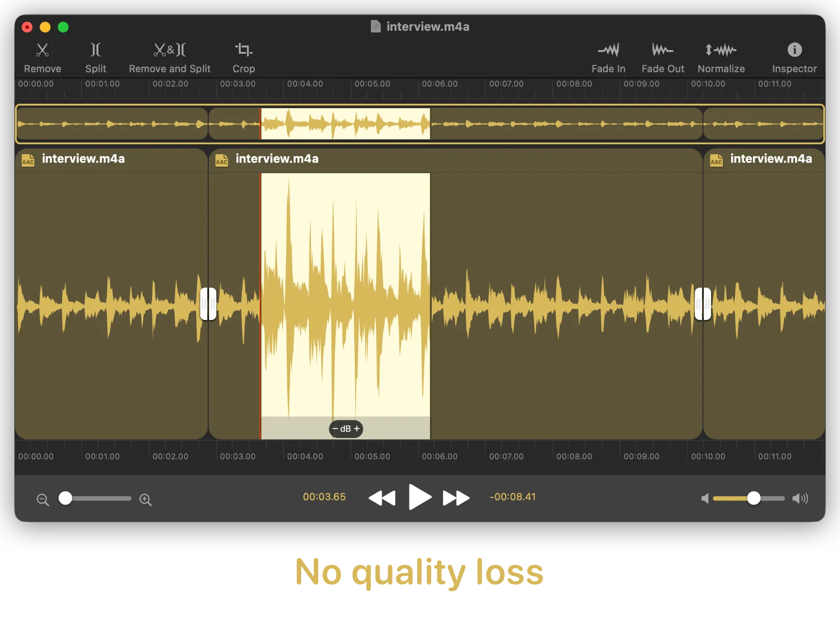The image size is (840, 618).
Task: Click the rewind button
Action: (x=382, y=498)
